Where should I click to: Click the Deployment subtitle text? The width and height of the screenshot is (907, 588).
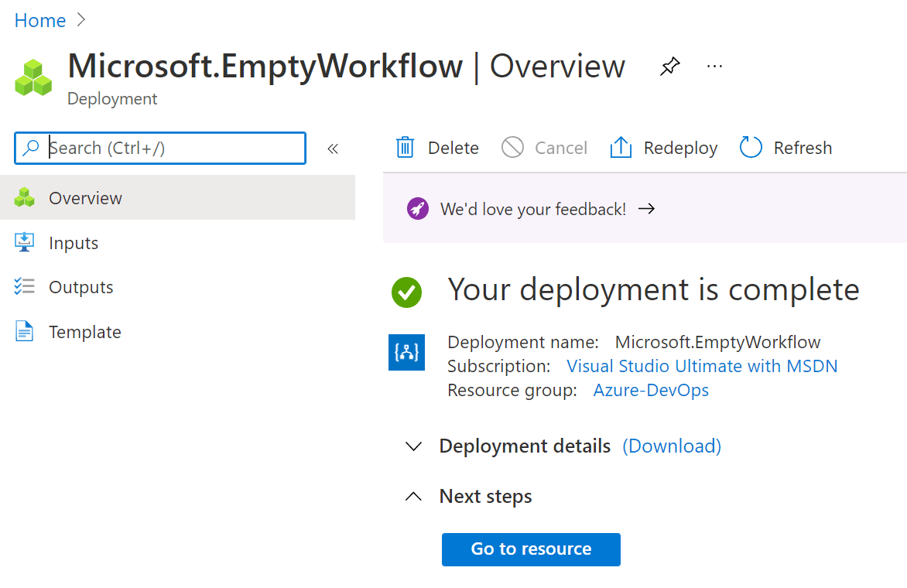point(112,99)
